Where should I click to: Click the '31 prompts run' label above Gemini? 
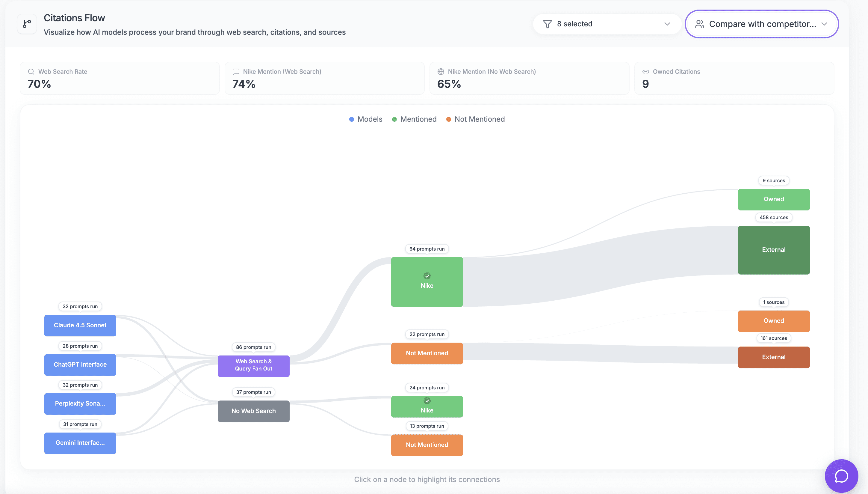(x=80, y=424)
